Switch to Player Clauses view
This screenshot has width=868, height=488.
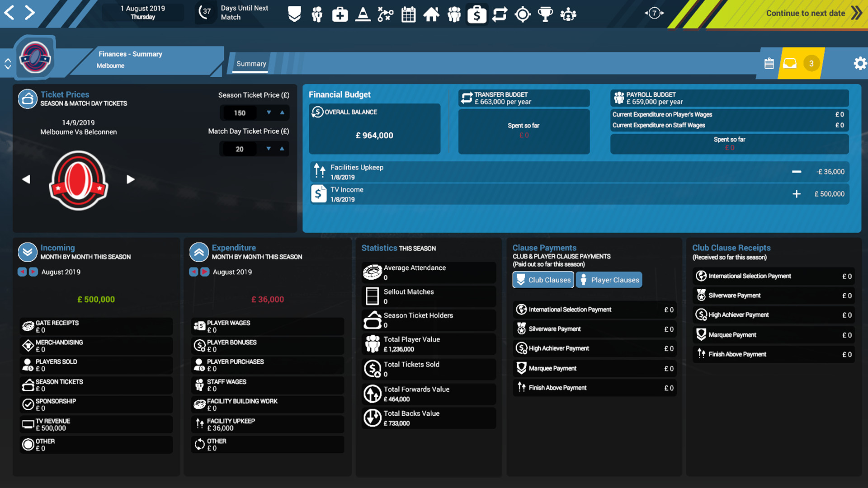(x=609, y=280)
